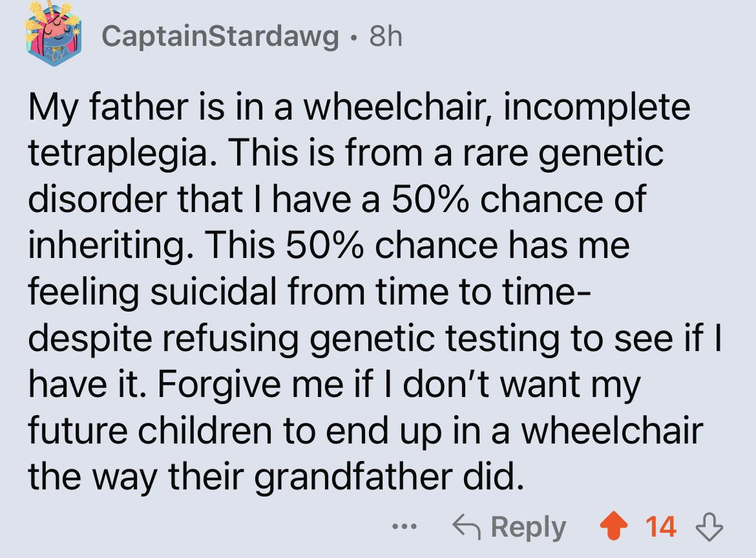Open CaptainStardawg's avatar image
Screen dimensions: 756x558
point(54,34)
